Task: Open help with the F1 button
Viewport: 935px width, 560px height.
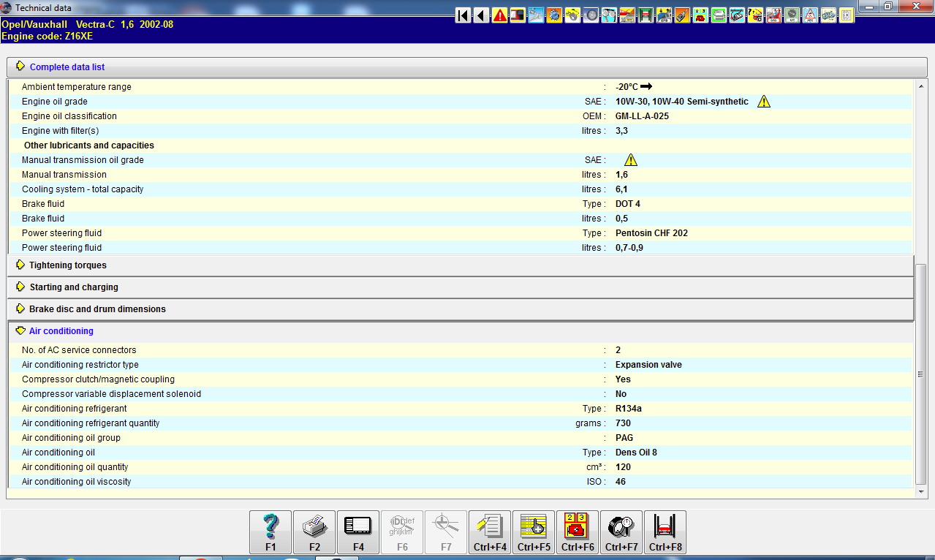Action: (x=270, y=532)
